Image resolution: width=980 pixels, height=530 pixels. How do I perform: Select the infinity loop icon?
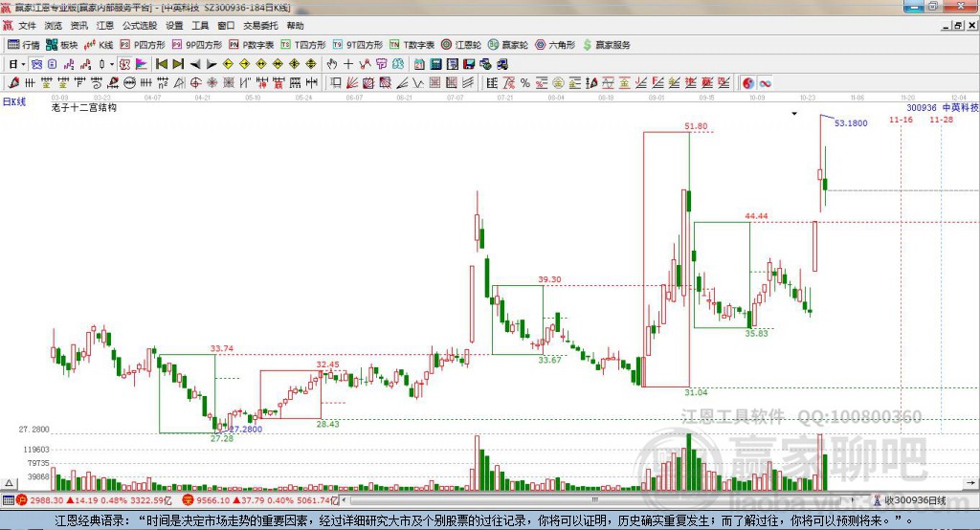765,83
